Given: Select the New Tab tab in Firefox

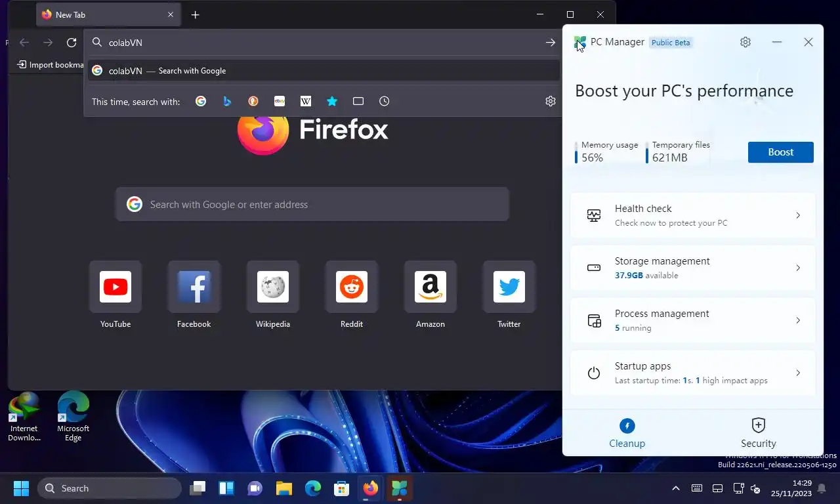Looking at the screenshot, I should tap(108, 14).
